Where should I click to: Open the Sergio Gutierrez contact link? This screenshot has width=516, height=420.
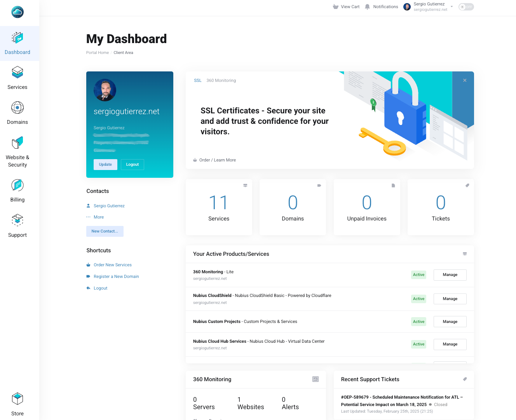[109, 206]
